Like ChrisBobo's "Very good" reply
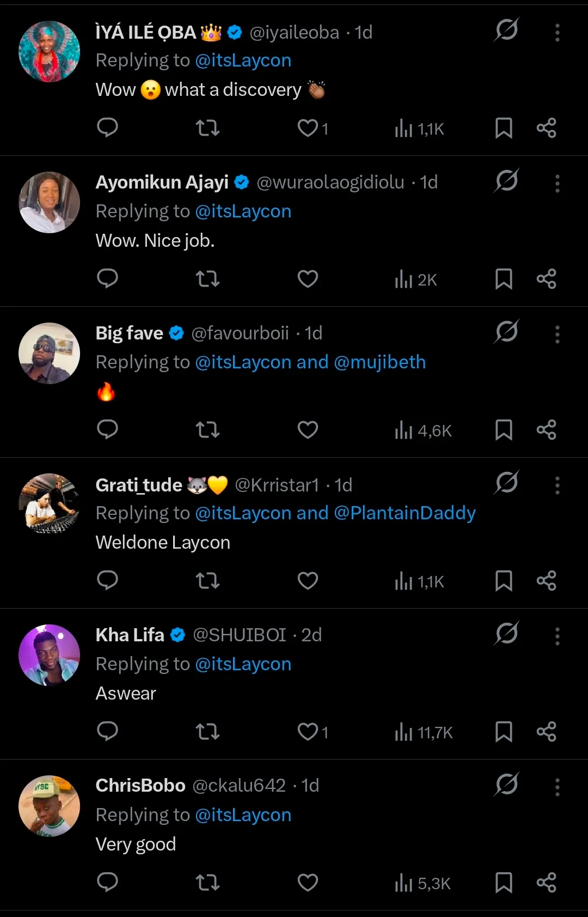588x917 pixels. 308,883
